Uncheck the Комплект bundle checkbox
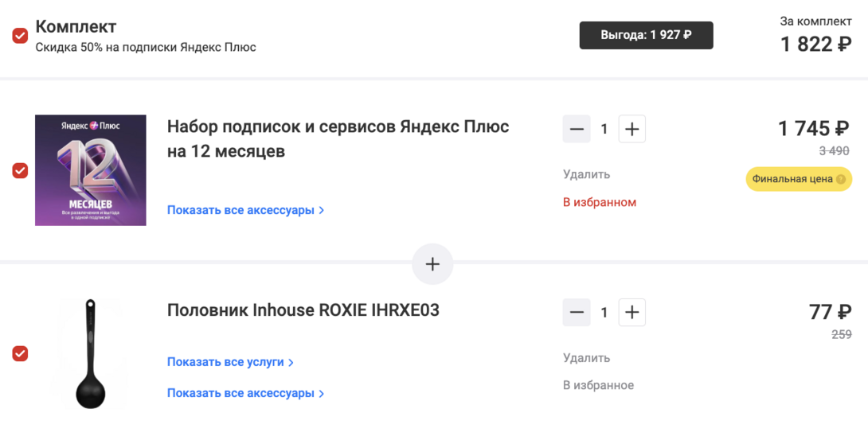This screenshot has height=436, width=868. pos(20,36)
